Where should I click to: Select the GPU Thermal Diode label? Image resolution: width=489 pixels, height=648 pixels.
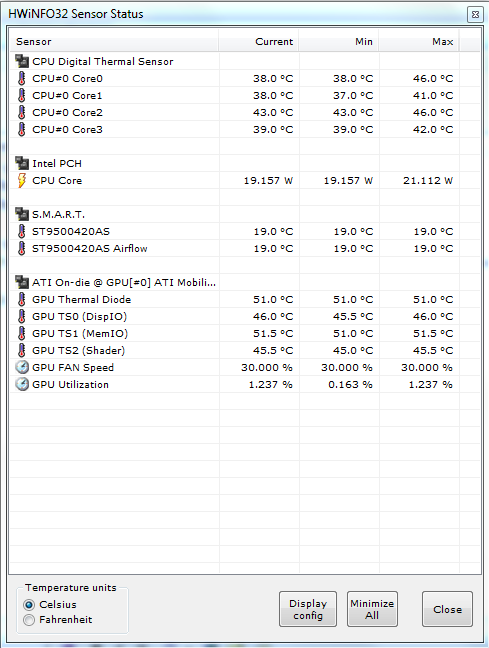pyautogui.click(x=81, y=300)
